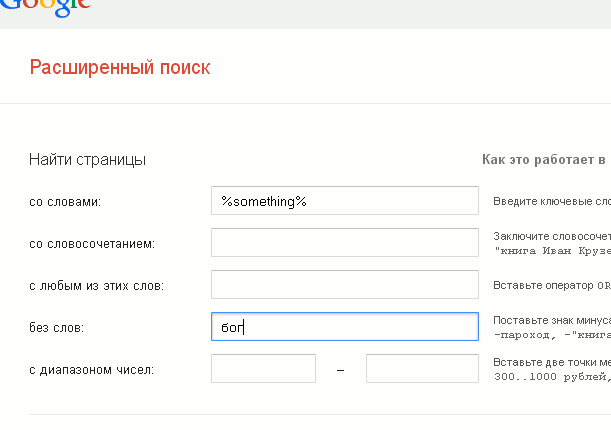The height and width of the screenshot is (430, 611).
Task: Click the "без слов" field containing "бог"
Action: coord(345,327)
